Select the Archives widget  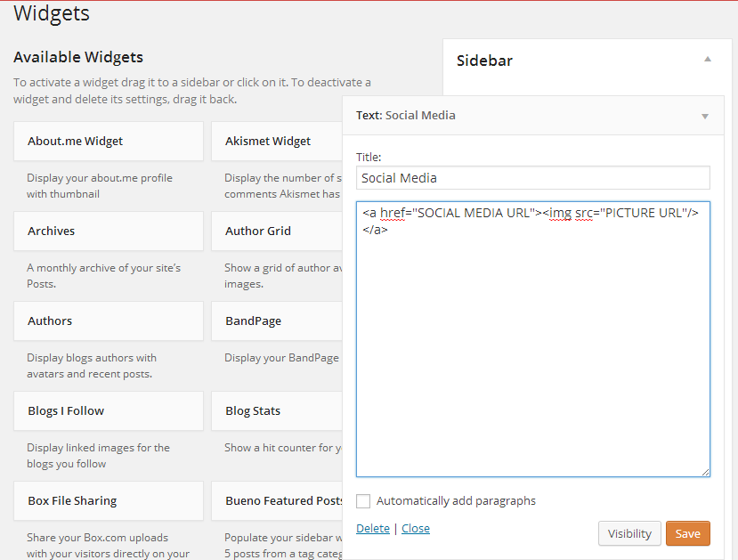(x=109, y=231)
